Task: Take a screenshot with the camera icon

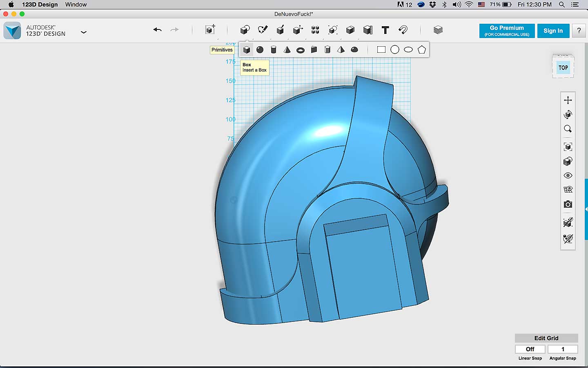Action: [568, 204]
